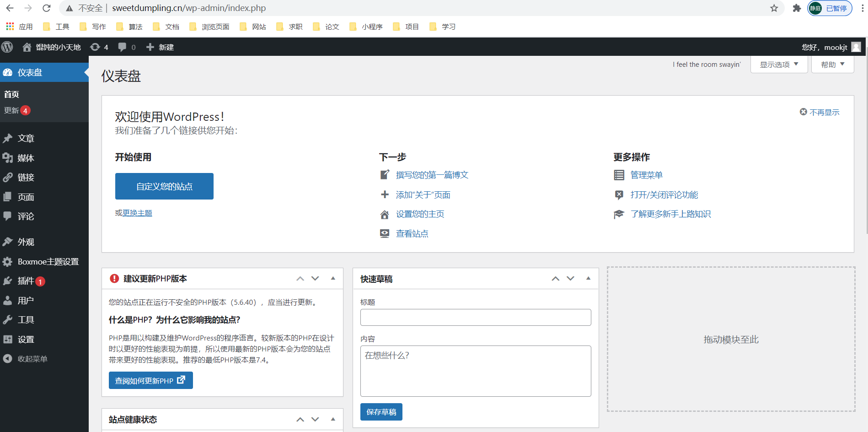
Task: Reload the page with browser refresh
Action: [x=46, y=8]
